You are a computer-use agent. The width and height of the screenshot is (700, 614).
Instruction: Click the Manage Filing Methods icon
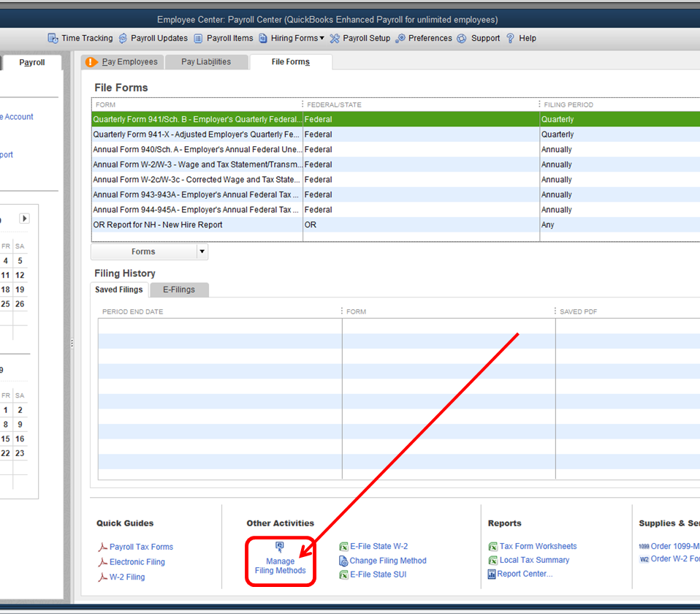tap(280, 547)
